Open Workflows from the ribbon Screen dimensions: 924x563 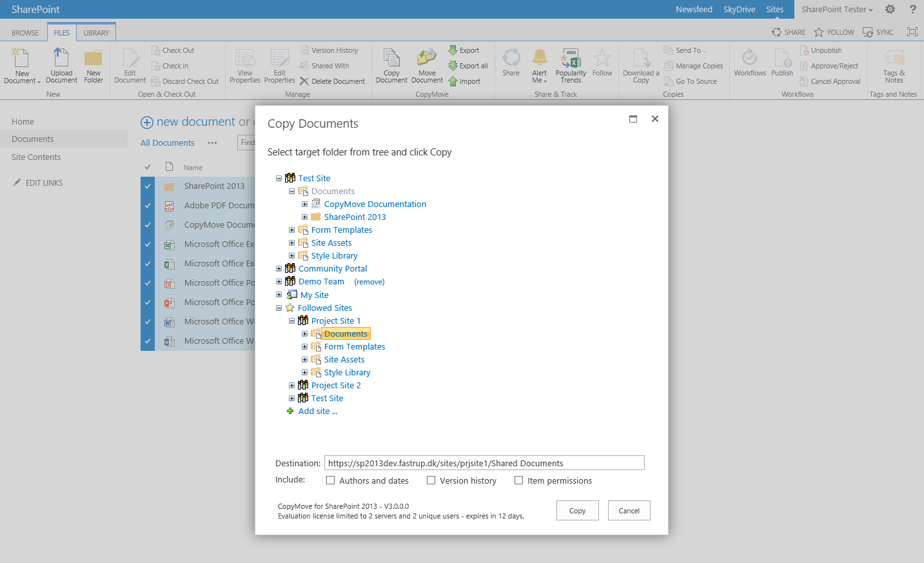[750, 63]
